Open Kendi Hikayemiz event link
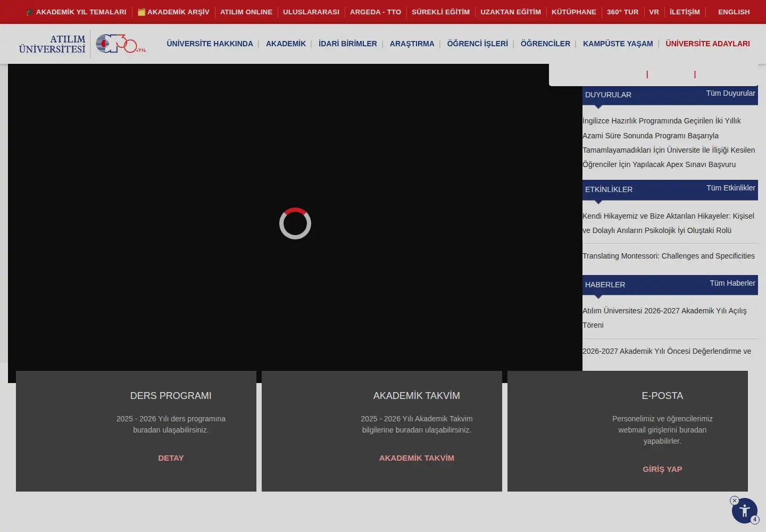The image size is (766, 532). coord(668,223)
